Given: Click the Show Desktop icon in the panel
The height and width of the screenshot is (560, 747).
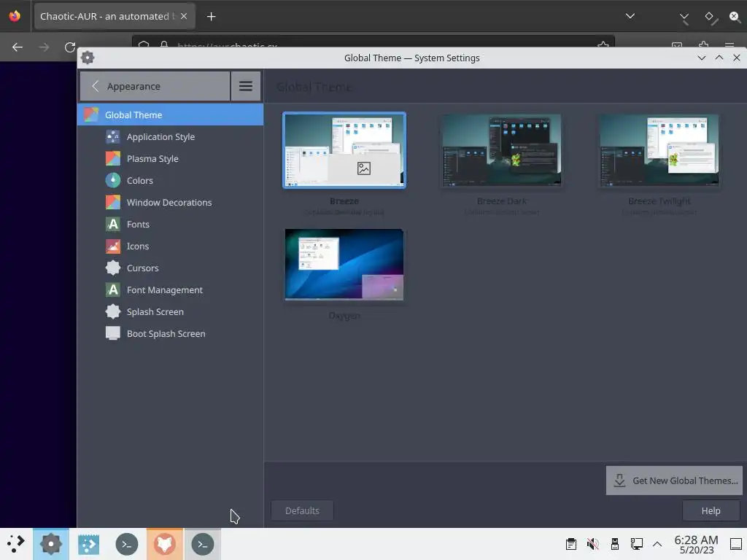Looking at the screenshot, I should [x=736, y=544].
